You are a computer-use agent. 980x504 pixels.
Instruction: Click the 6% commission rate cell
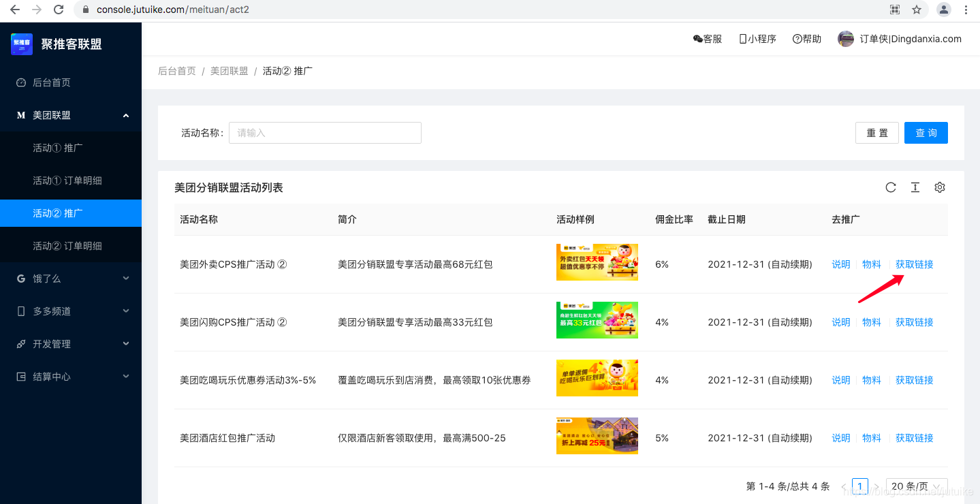tap(662, 264)
